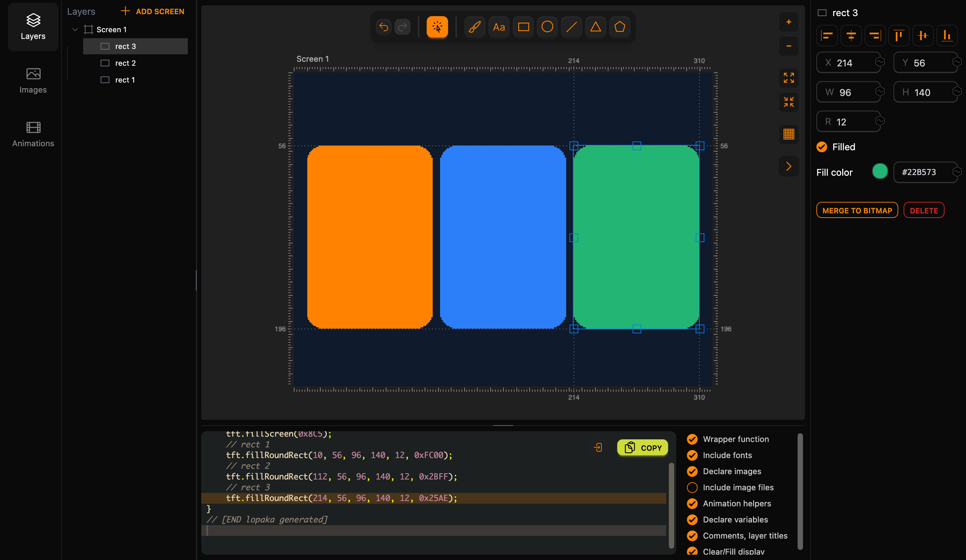This screenshot has height=560, width=966.
Task: Click the ADD SCREEN button
Action: tap(153, 11)
